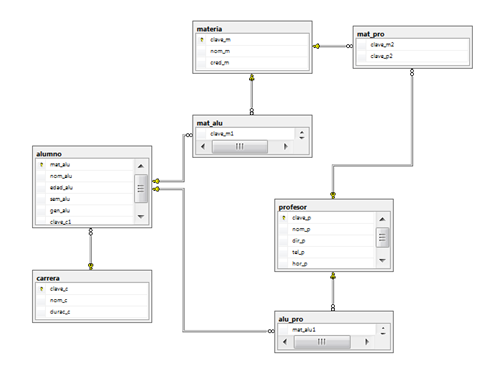Screen dimensions: 484x379
Task: Click the scroll-up arrow in the profesor table
Action: point(382,219)
